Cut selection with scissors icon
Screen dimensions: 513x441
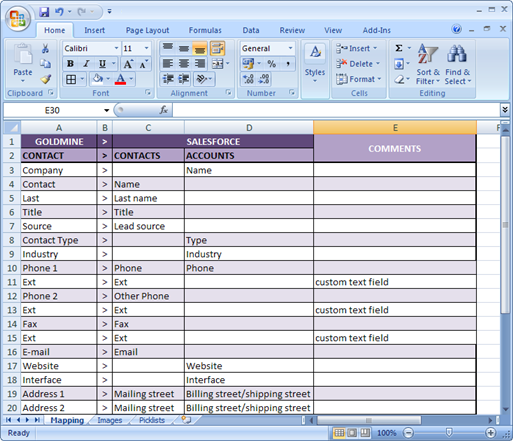point(45,49)
